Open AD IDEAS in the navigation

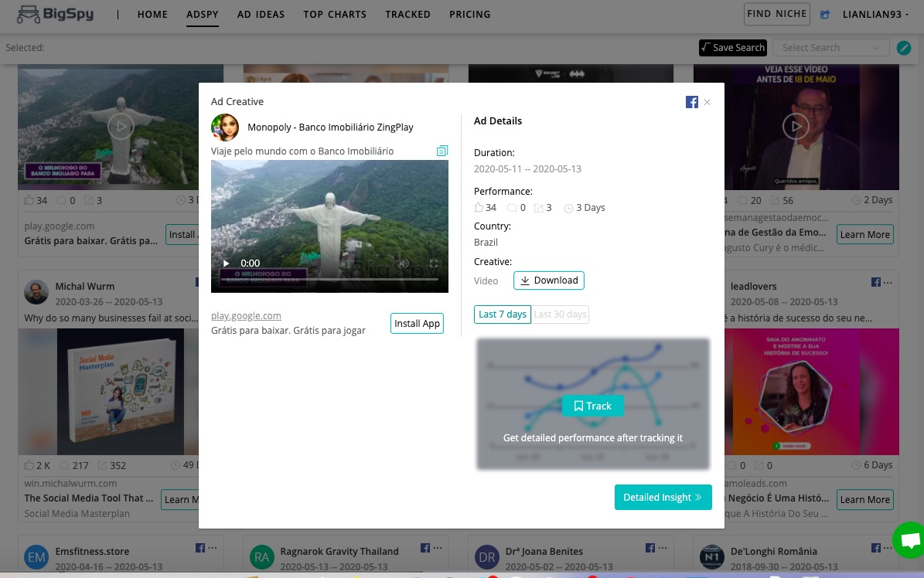click(x=261, y=14)
